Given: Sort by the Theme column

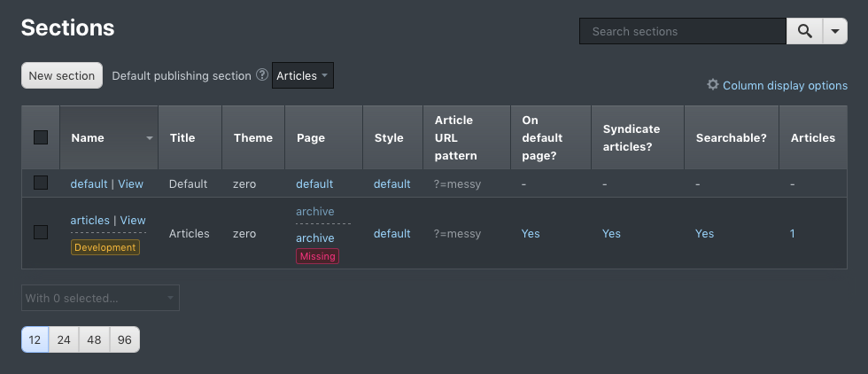Looking at the screenshot, I should pos(253,137).
